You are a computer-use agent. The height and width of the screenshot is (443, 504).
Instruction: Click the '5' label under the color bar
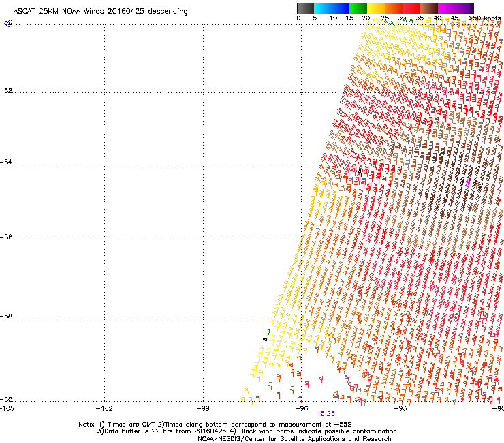[315, 18]
